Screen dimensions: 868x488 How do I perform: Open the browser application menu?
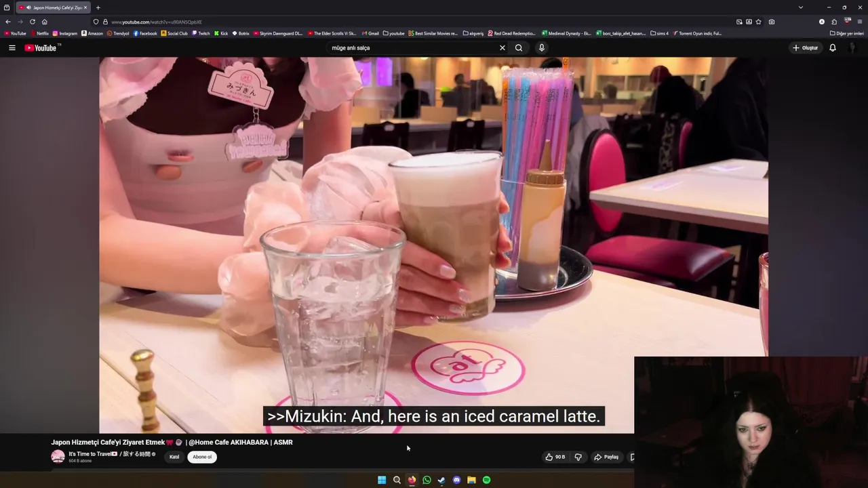pyautogui.click(x=860, y=22)
